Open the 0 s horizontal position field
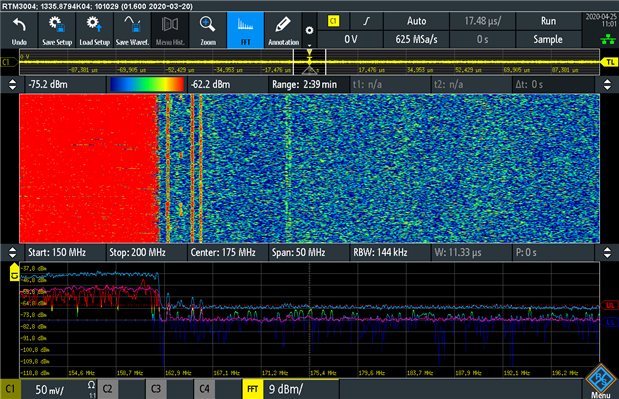Screen dimensions: 619x399 coord(482,39)
